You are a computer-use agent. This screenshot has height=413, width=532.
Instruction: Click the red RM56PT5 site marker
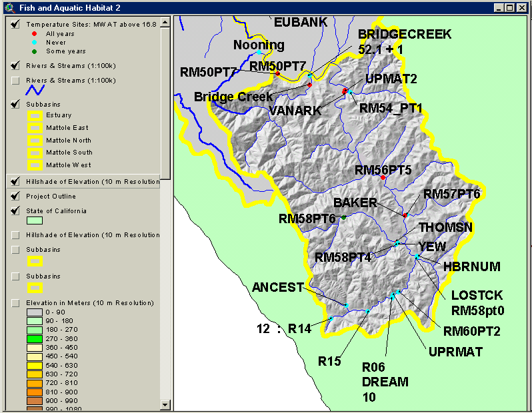[x=383, y=178]
